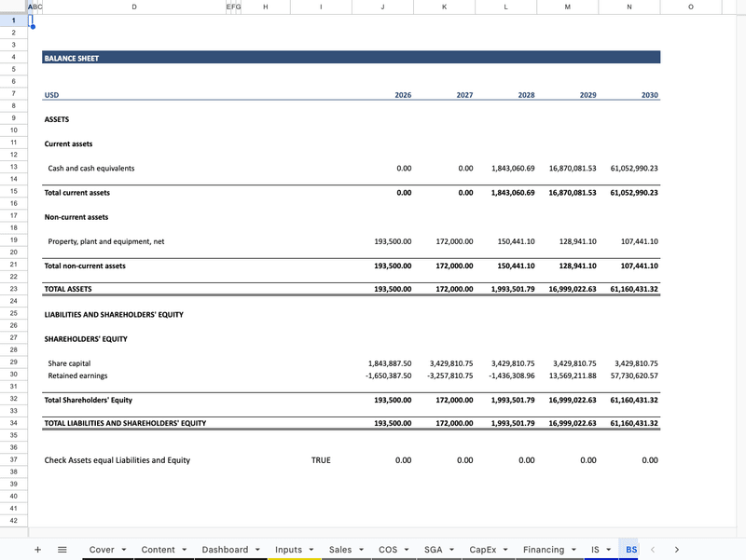
Task: Select the BS sheet tab
Action: pyautogui.click(x=631, y=550)
